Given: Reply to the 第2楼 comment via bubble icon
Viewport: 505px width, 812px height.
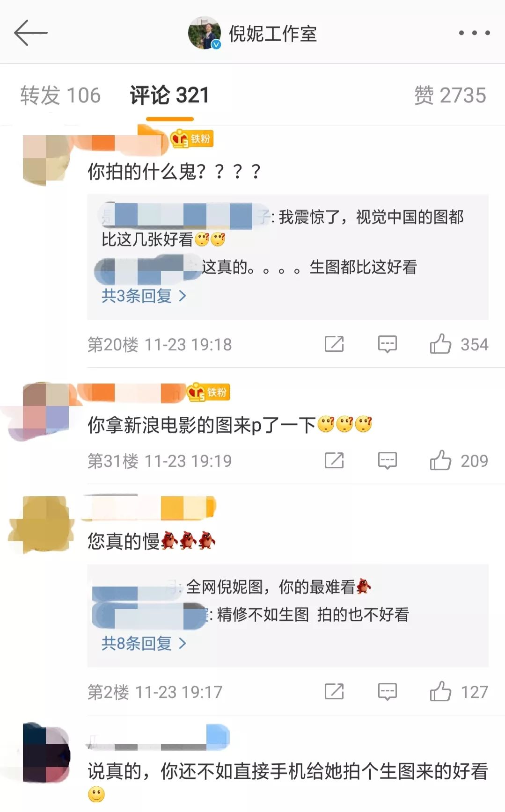Looking at the screenshot, I should coord(387,691).
